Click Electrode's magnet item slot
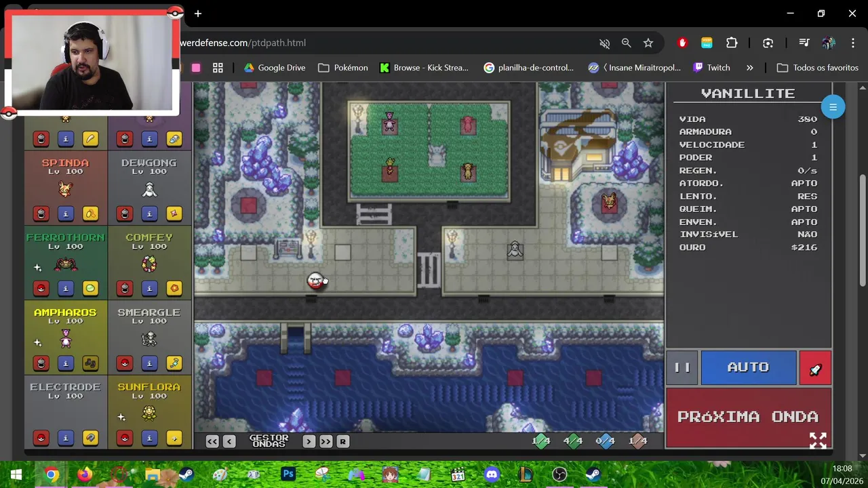The image size is (868, 488). (x=90, y=438)
